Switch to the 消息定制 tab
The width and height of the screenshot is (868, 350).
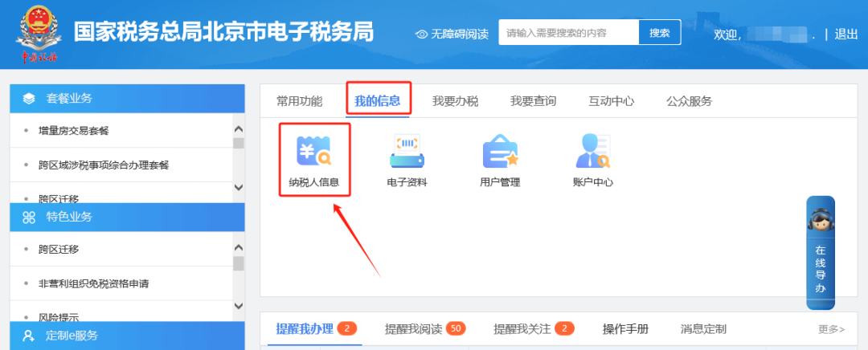pyautogui.click(x=703, y=329)
